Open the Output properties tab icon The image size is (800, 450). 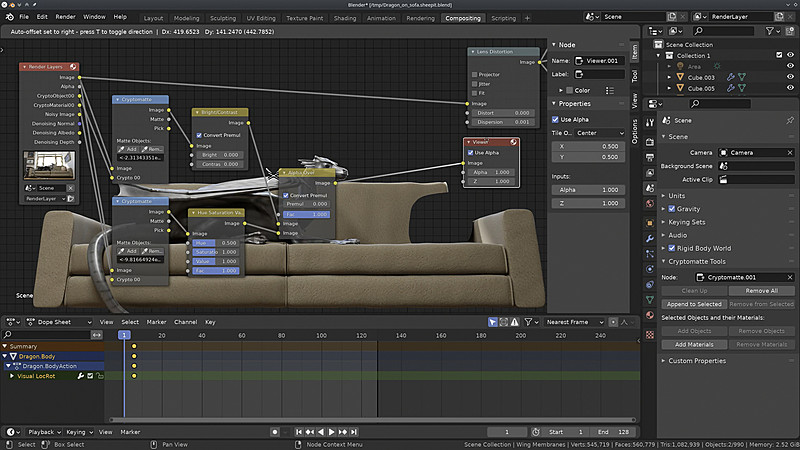[650, 158]
